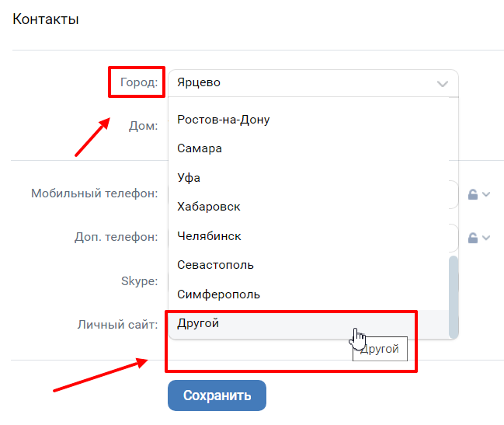Image resolution: width=504 pixels, height=425 pixels.
Task: Select Хабаровск in the city list
Action: (208, 207)
